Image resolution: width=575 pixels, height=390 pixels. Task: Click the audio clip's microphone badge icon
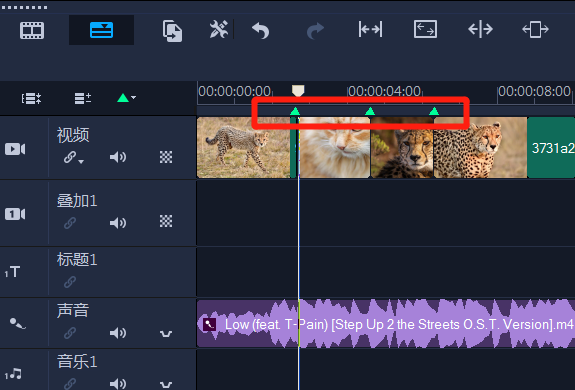pyautogui.click(x=209, y=324)
